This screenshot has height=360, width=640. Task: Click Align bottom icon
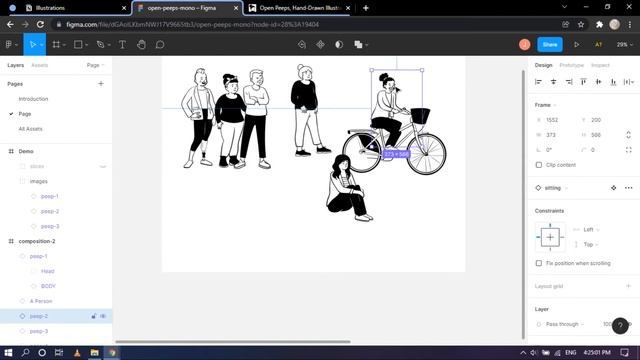coord(613,82)
